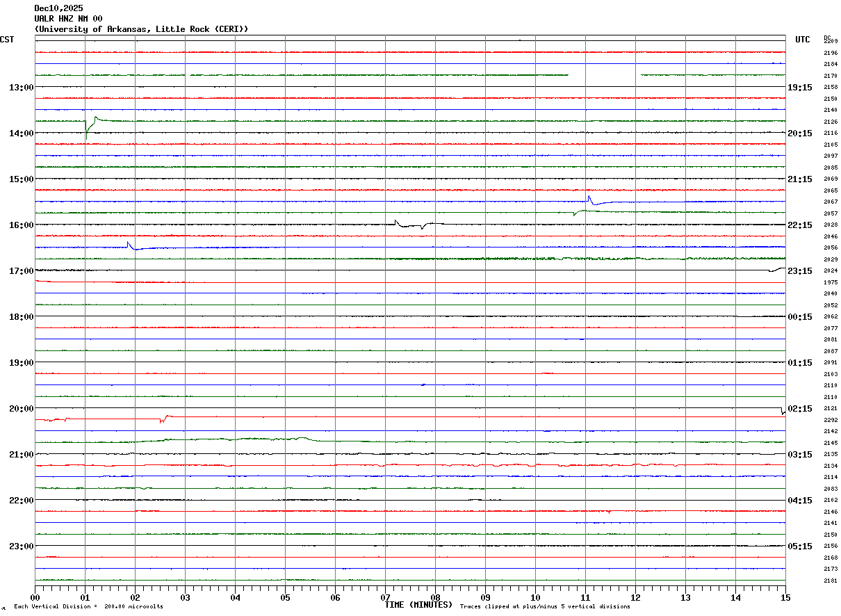Click the DC value 2170
Viewport: 841px width, 616px height.
[x=831, y=76]
